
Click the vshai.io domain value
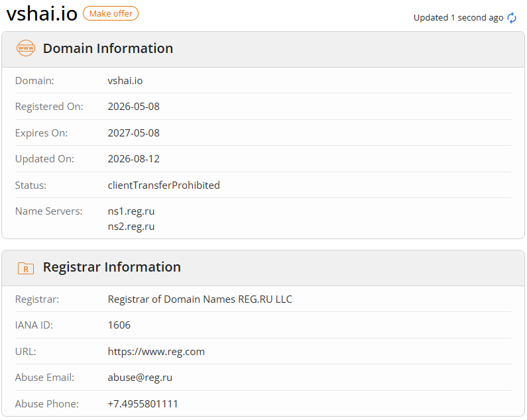coord(125,81)
